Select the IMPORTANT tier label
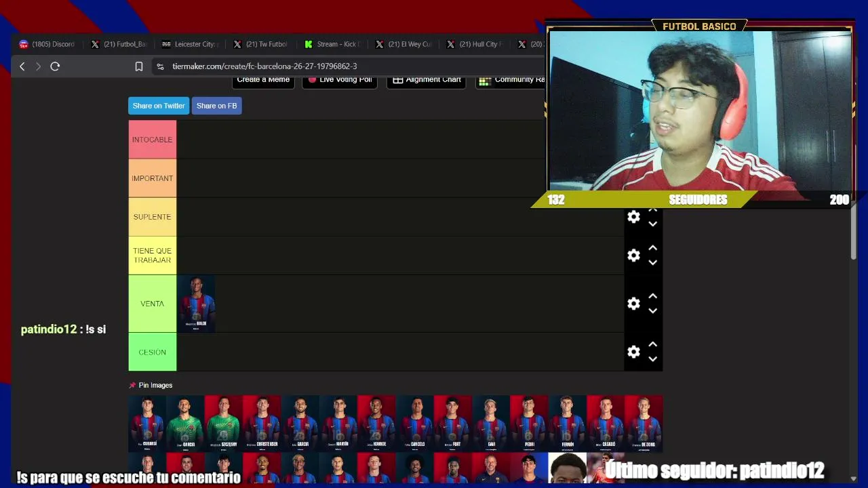This screenshot has height=488, width=868. 153,178
